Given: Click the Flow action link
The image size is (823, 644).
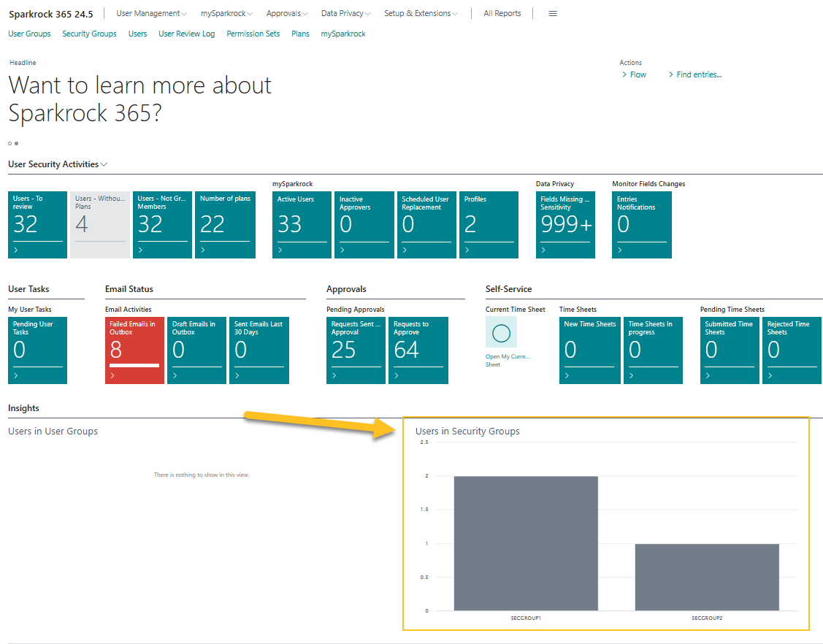Looking at the screenshot, I should click(638, 74).
